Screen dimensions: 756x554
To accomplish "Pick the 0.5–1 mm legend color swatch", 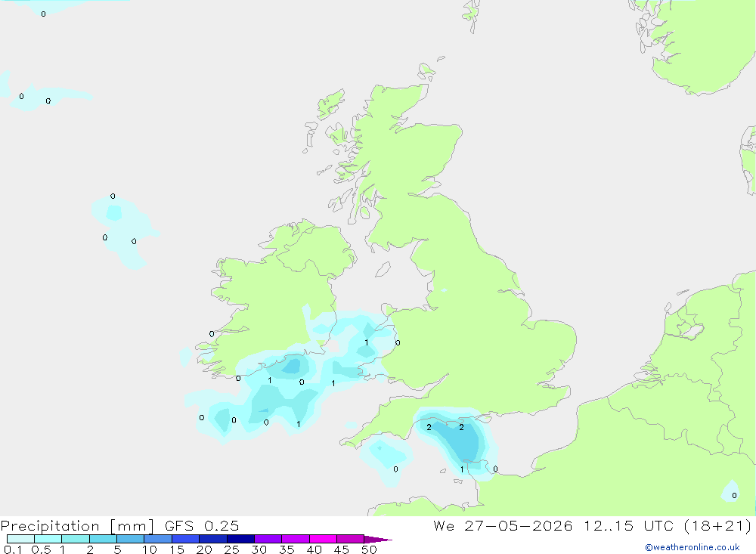I will click(48, 539).
